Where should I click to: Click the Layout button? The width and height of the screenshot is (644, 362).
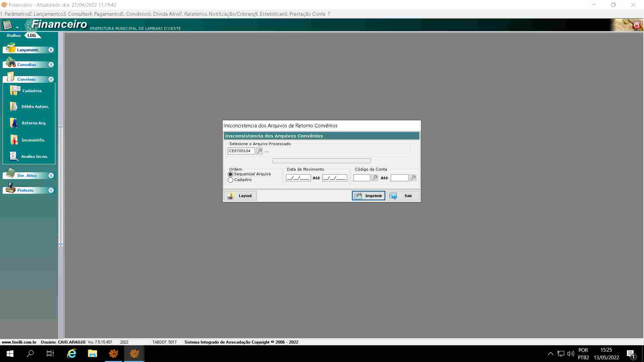pos(240,196)
